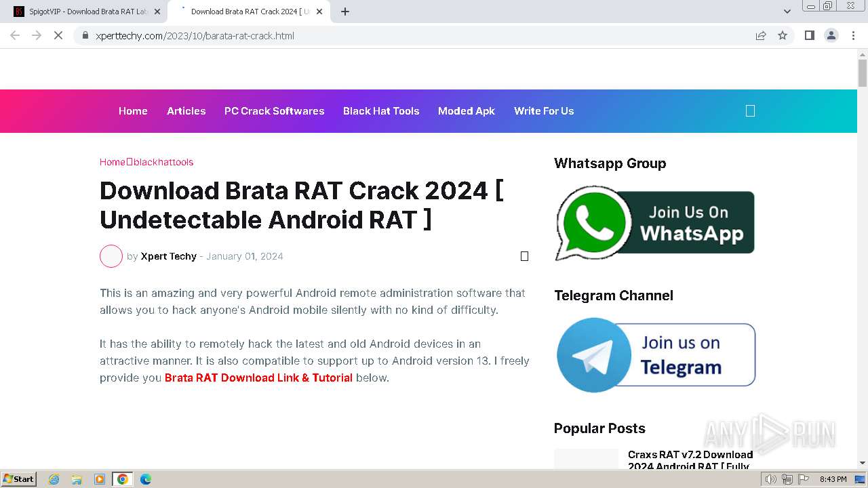Image resolution: width=868 pixels, height=488 pixels.
Task: Open Black Hat Tools menu
Action: pos(381,111)
